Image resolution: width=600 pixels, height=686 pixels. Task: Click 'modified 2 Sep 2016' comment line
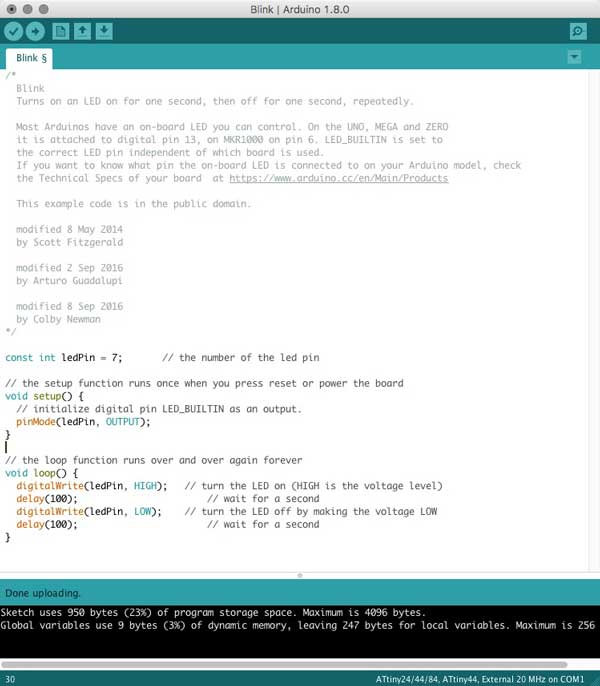70,268
